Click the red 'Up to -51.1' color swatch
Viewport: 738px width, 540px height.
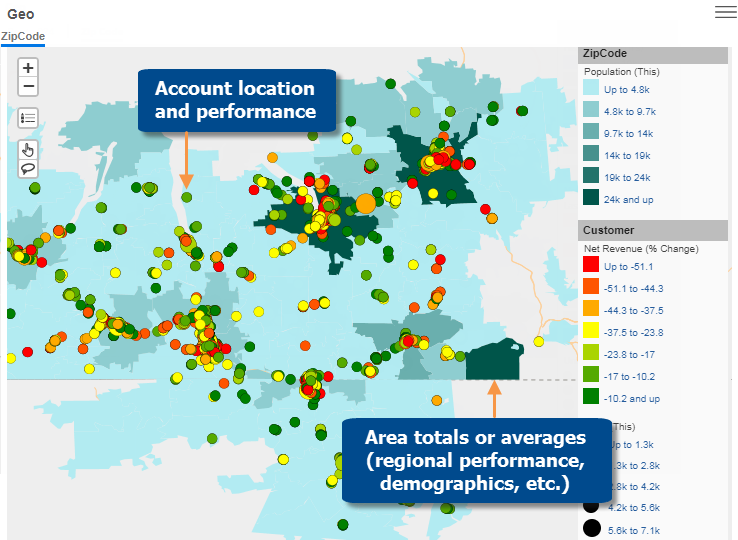click(592, 266)
